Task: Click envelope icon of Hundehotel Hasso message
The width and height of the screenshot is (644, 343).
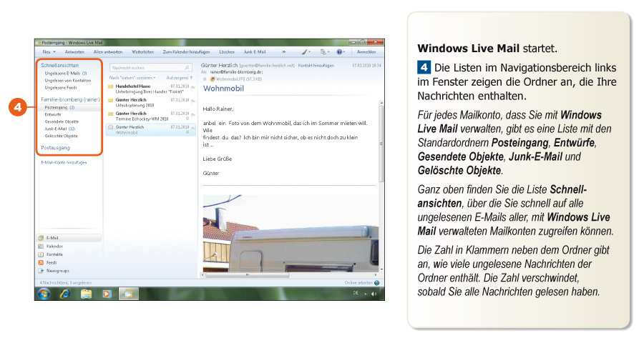Action: 111,86
